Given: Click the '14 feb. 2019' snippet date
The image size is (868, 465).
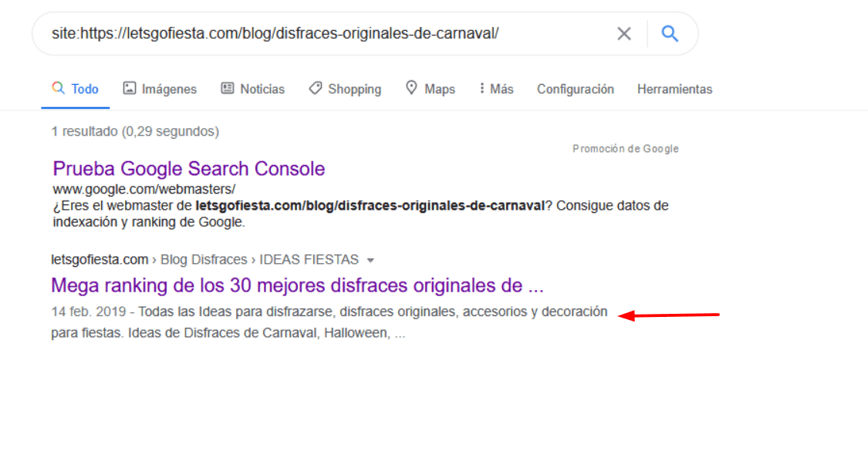Looking at the screenshot, I should [89, 312].
